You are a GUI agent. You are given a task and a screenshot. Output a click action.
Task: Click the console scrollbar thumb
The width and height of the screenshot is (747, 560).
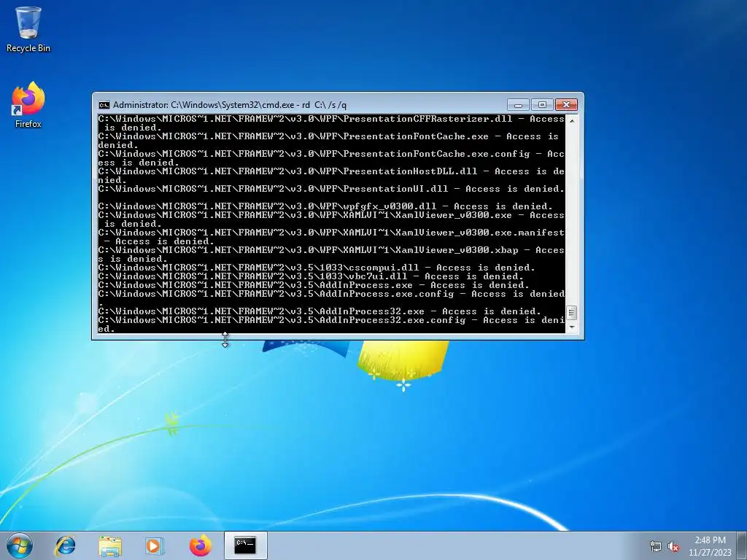[x=572, y=313]
